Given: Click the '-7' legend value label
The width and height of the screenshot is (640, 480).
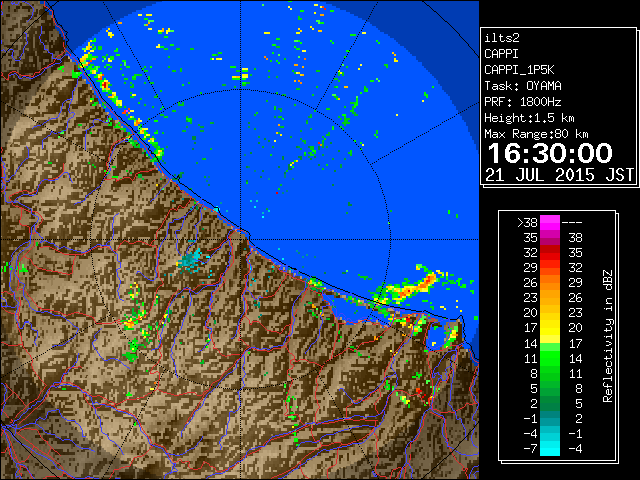Looking at the screenshot, I should click(x=530, y=448).
